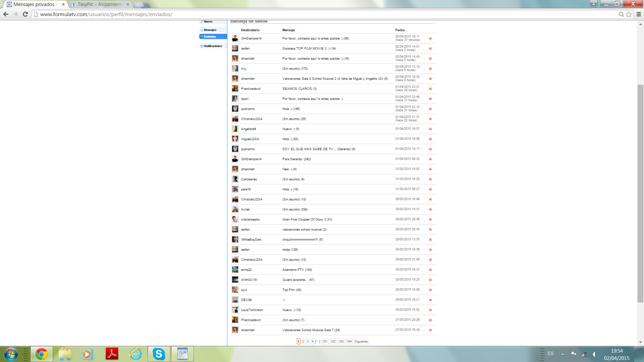Delete the 'Gran Final Couples Of Glory 3' message
Screen dimensions: 644x362
[x=430, y=220]
